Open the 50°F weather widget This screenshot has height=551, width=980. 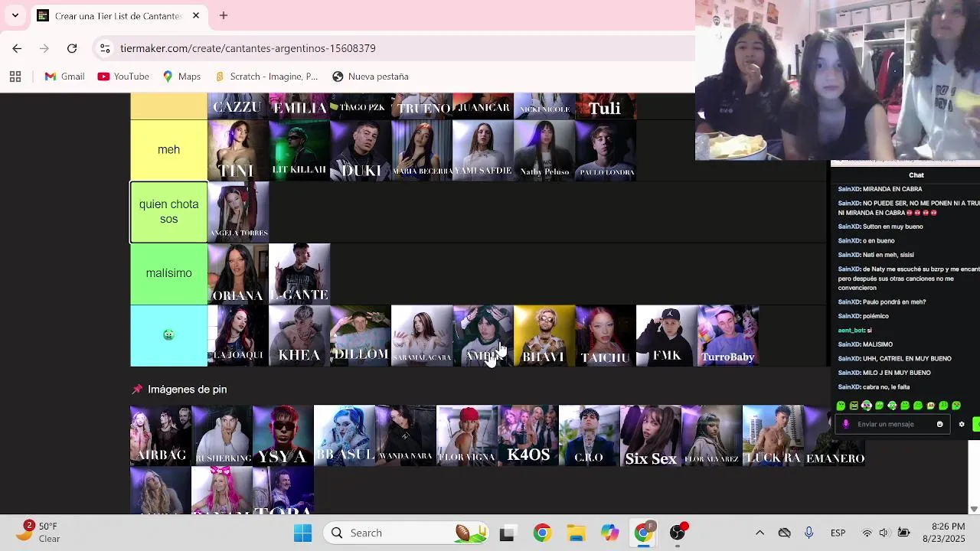[38, 532]
